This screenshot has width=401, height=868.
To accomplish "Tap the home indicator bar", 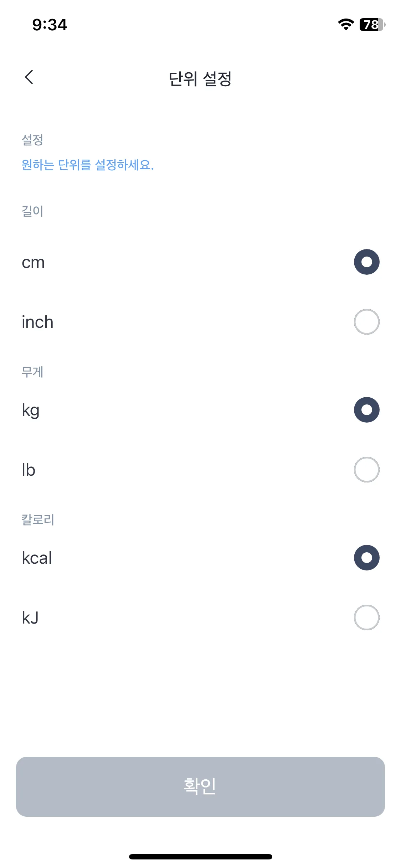I will (x=200, y=857).
